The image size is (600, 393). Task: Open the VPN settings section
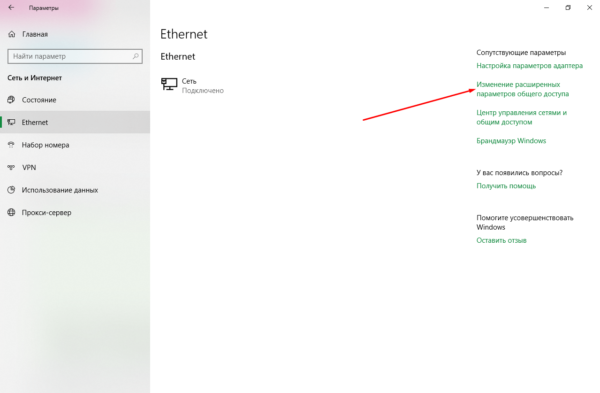75,167
